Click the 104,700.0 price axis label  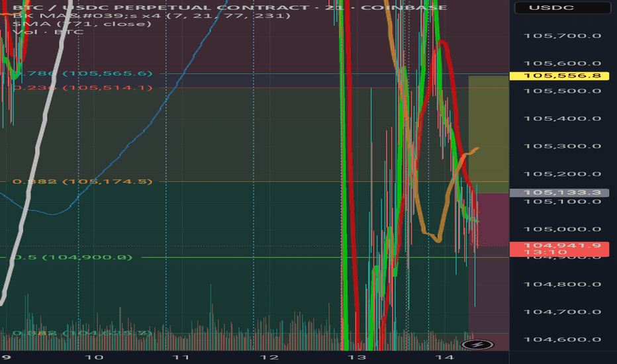(562, 312)
